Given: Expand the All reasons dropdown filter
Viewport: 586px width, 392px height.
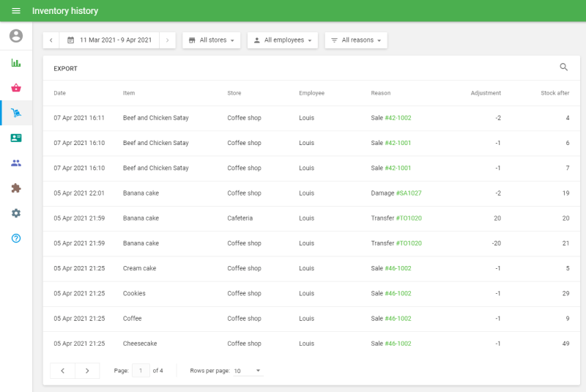Looking at the screenshot, I should point(356,40).
